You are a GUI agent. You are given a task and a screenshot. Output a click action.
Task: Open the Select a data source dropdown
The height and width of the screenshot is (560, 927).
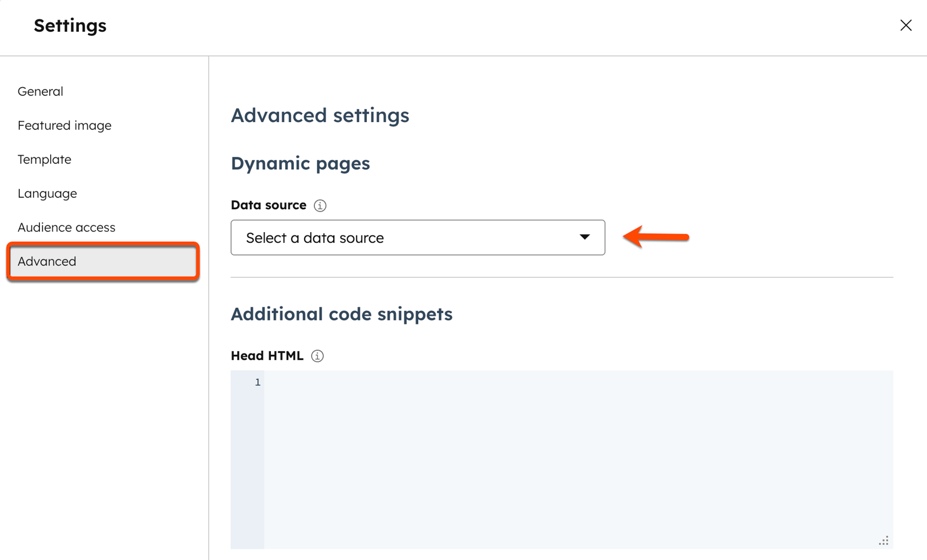(x=417, y=237)
